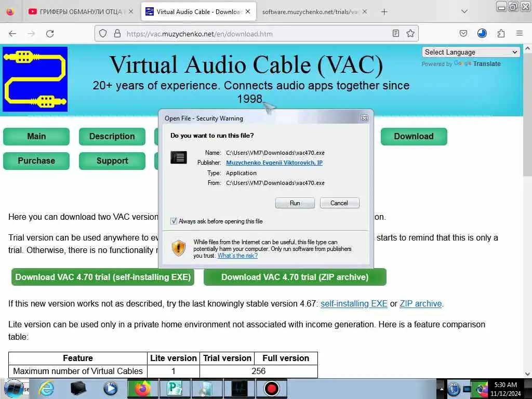Open the Download page button
The image size is (532, 399).
point(414,137)
